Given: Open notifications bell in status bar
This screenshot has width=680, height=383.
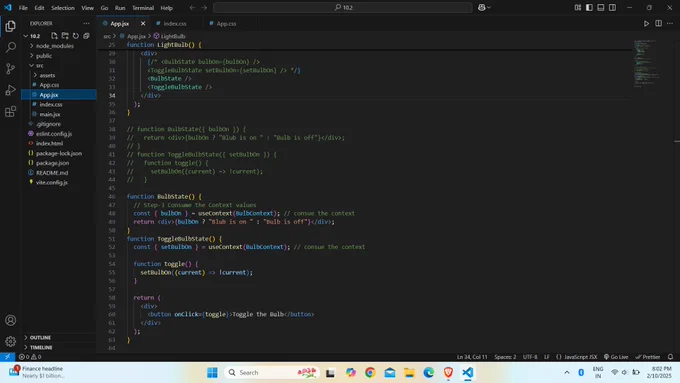Looking at the screenshot, I should tap(670, 357).
